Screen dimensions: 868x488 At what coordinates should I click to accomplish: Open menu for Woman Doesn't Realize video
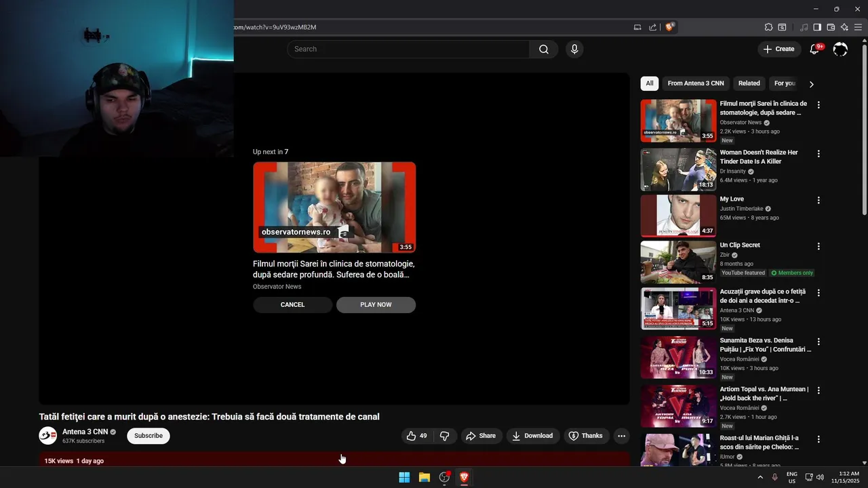point(818,154)
